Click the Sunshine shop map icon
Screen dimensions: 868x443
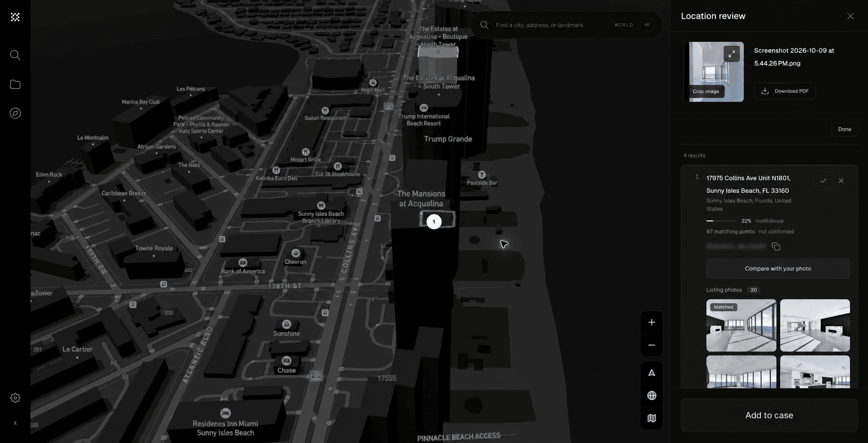pyautogui.click(x=287, y=324)
